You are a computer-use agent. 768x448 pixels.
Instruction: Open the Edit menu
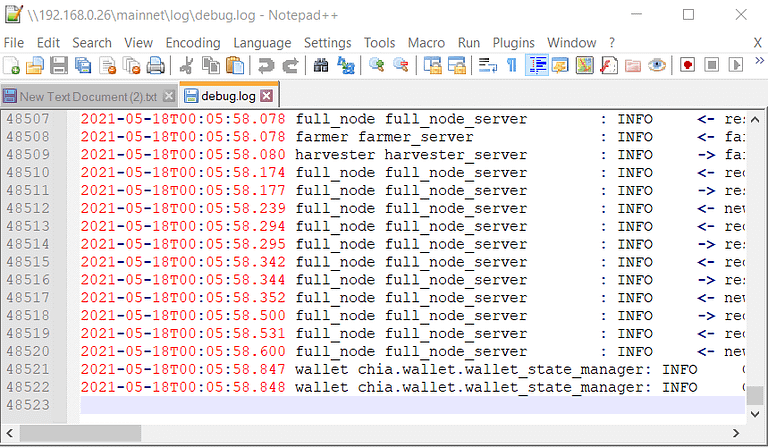pos(48,43)
